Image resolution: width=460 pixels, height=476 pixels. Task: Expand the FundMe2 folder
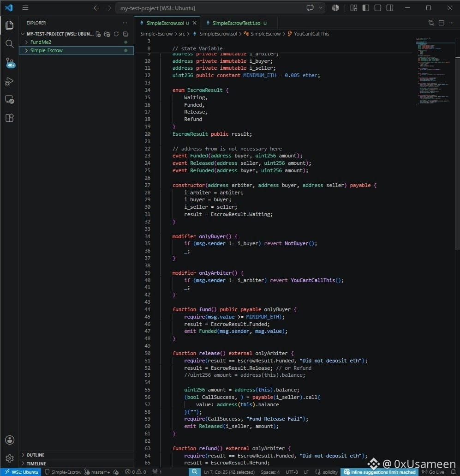(x=41, y=42)
